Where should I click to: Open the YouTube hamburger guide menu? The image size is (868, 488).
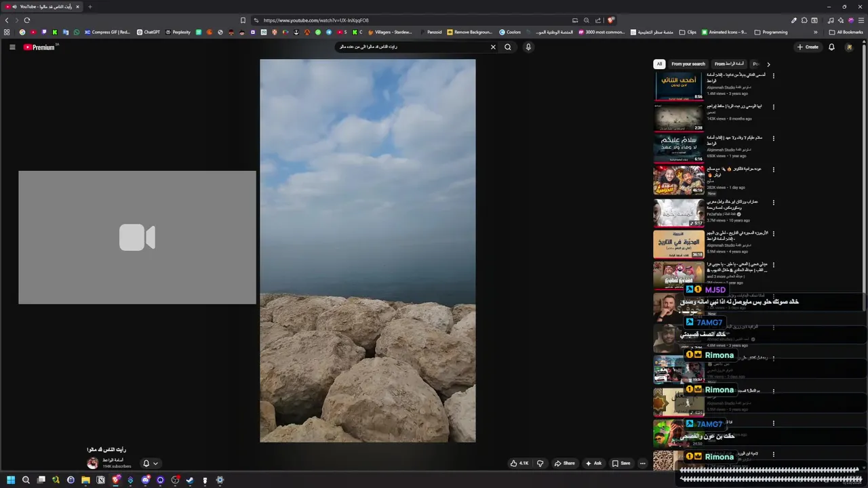(12, 47)
